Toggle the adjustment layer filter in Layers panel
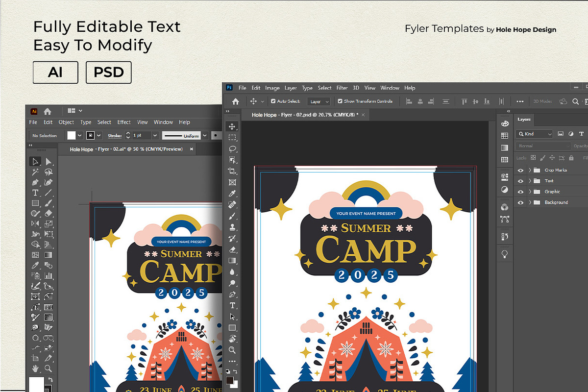The width and height of the screenshot is (588, 392). tap(571, 134)
